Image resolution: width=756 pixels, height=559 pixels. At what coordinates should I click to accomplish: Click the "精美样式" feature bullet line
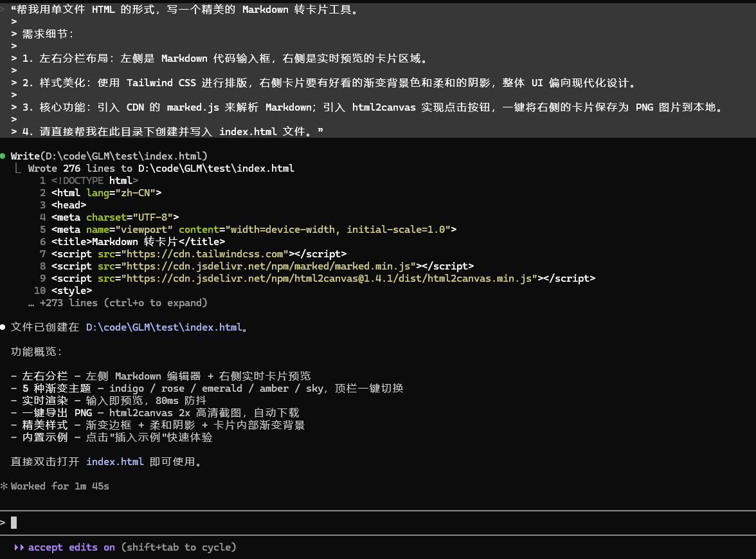(157, 425)
